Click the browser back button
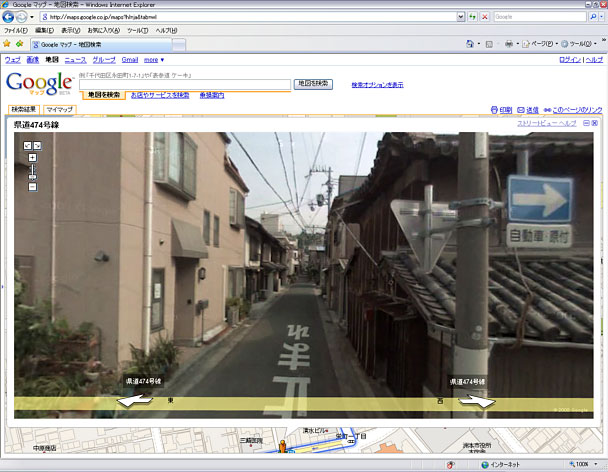This screenshot has width=608, height=472. 8,17
